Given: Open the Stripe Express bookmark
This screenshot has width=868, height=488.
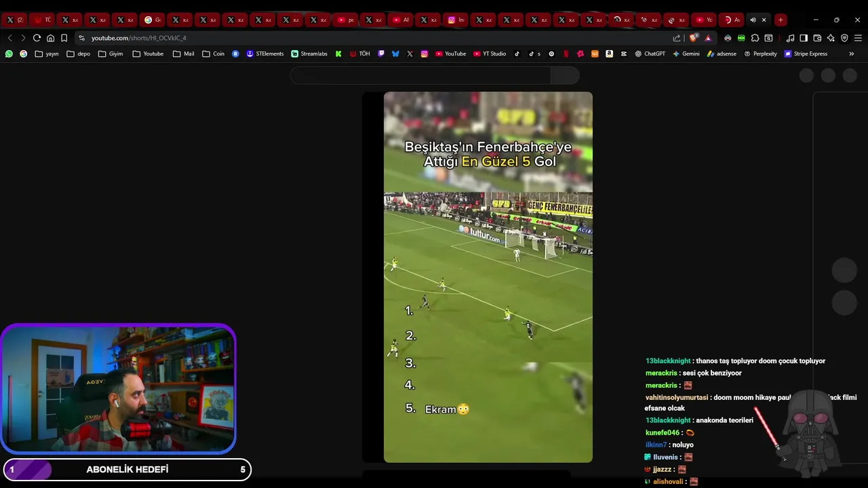Looking at the screenshot, I should point(806,54).
